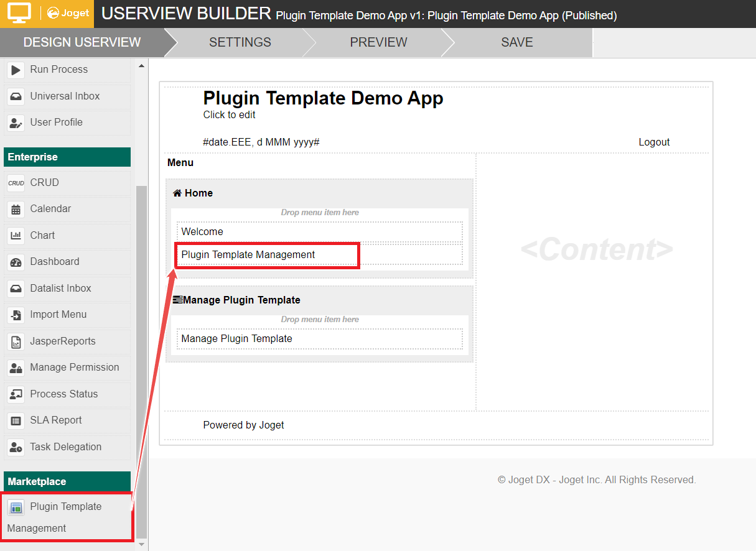The width and height of the screenshot is (756, 551).
Task: Click the SLA Report label
Action: pyautogui.click(x=56, y=420)
